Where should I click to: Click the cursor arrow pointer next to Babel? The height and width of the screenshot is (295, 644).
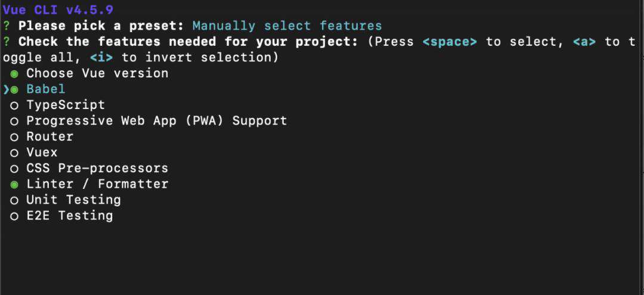6,89
